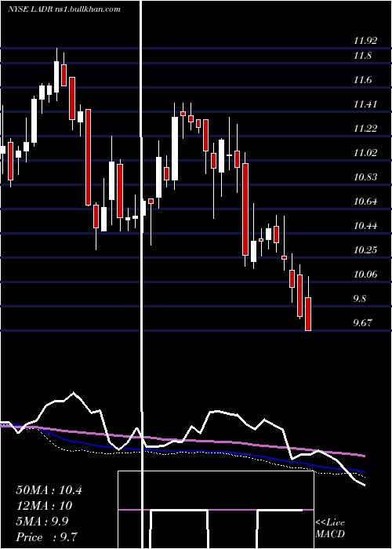
Task: Click the NYSE LADR chart title text
Action: point(64,9)
